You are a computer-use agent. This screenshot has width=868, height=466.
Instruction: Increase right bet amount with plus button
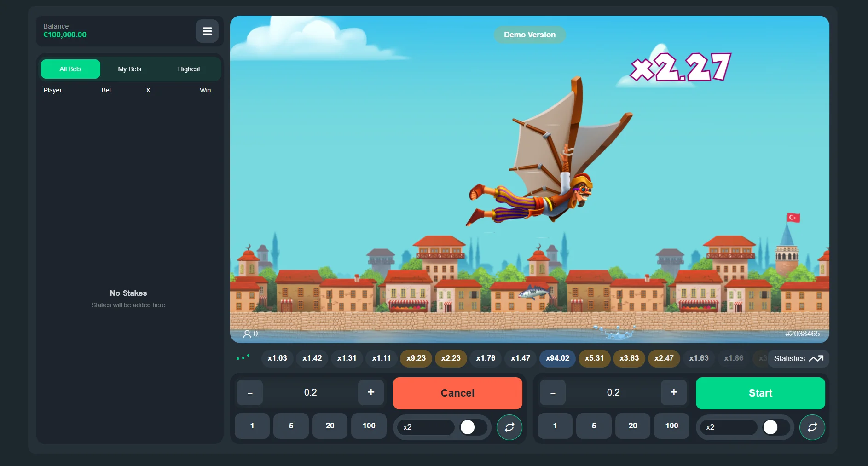click(674, 392)
